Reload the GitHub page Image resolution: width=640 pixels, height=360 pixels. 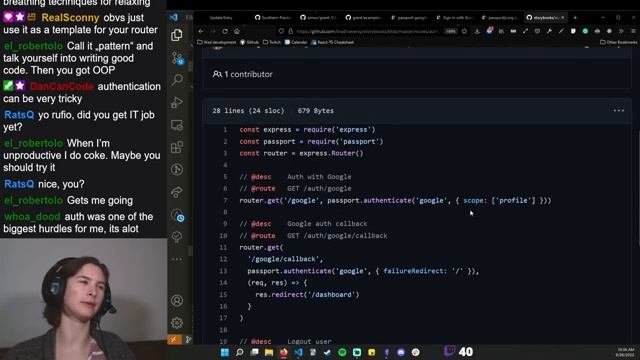[x=225, y=31]
